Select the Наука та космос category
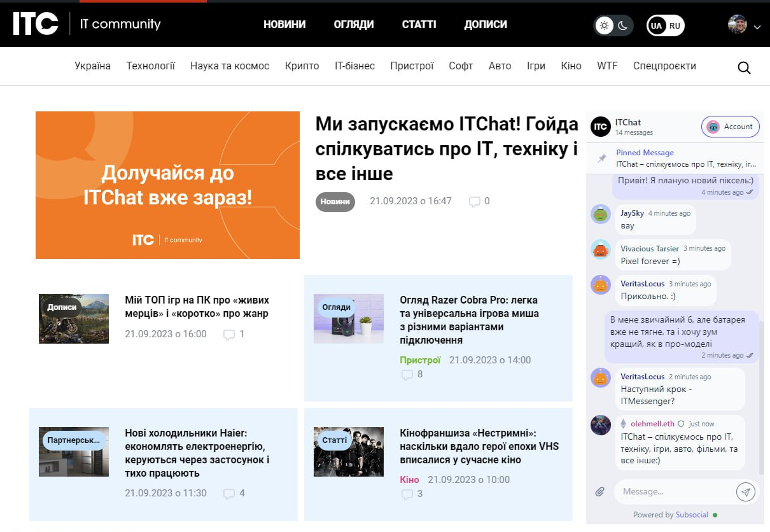The height and width of the screenshot is (532, 770). pyautogui.click(x=230, y=66)
